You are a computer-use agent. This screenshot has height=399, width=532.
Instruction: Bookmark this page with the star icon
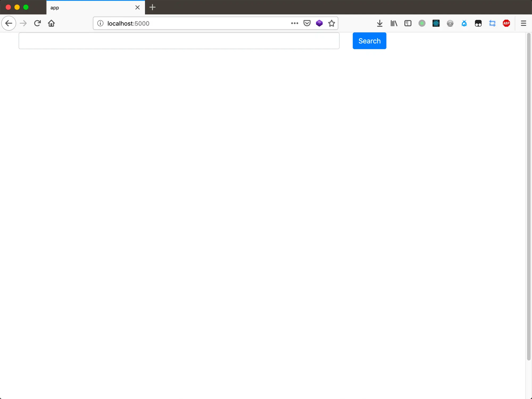point(331,23)
